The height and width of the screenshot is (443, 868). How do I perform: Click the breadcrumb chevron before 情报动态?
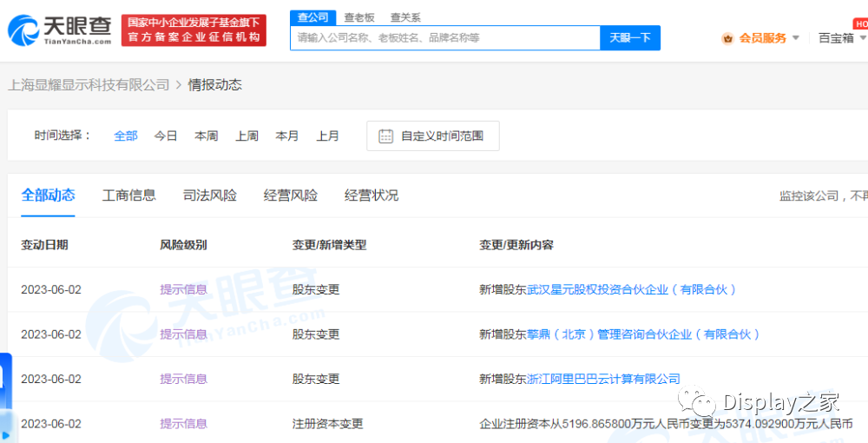click(x=179, y=85)
